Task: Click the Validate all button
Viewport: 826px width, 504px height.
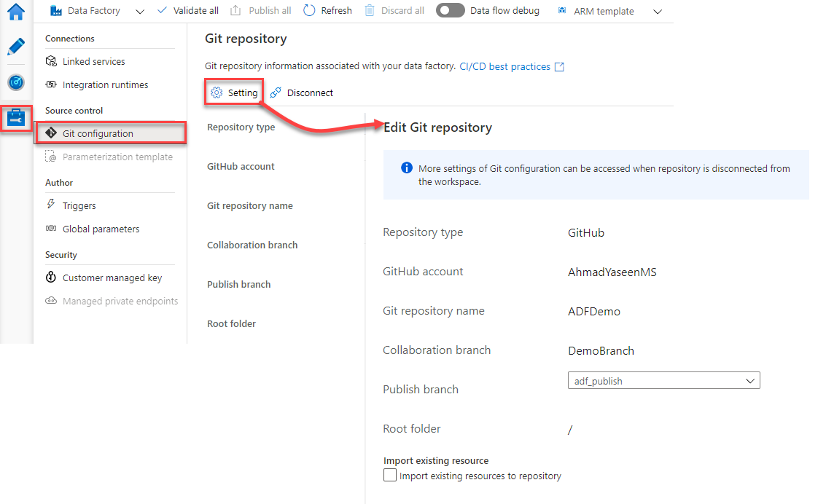Action: point(188,11)
